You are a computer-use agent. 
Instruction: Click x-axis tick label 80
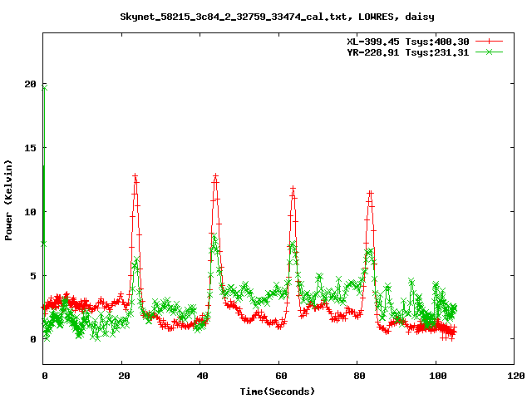click(x=359, y=376)
